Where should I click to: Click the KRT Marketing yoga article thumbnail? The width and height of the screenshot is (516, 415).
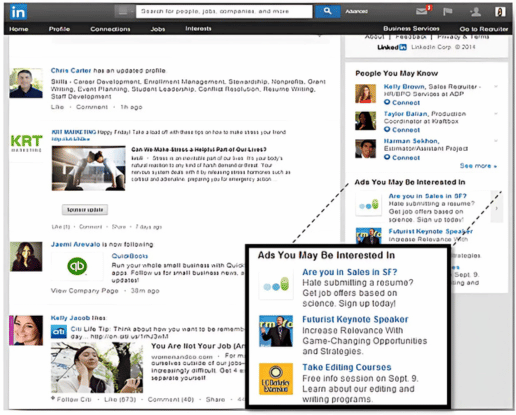pos(88,168)
